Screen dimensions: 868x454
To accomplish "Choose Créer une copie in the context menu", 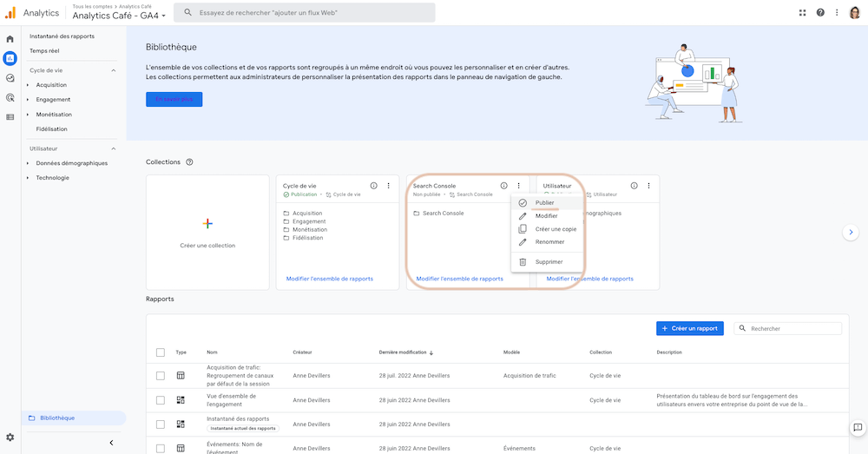I will click(x=547, y=229).
